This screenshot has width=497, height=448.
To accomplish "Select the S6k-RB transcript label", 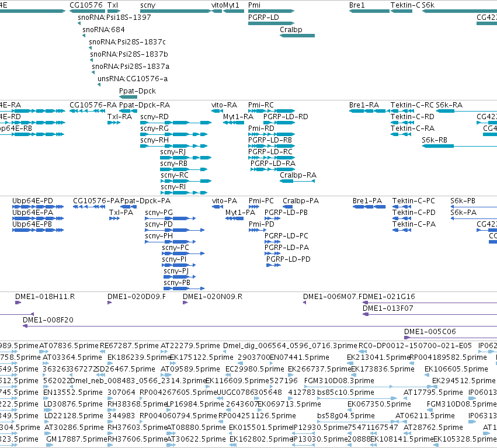I will click(435, 140).
